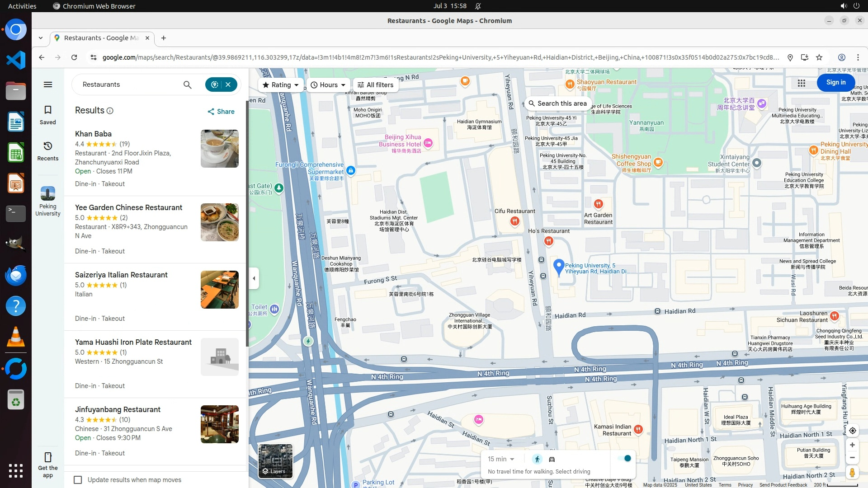
Task: Open the All filters menu
Action: click(375, 85)
